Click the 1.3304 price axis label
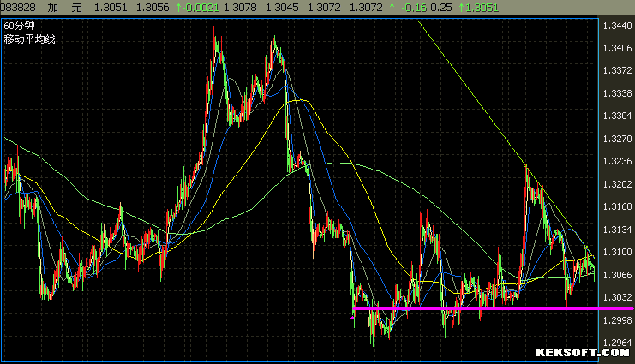 pos(617,116)
